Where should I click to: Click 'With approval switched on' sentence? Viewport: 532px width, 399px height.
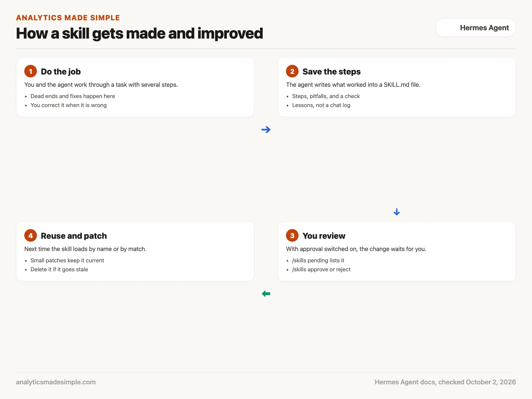pos(356,249)
